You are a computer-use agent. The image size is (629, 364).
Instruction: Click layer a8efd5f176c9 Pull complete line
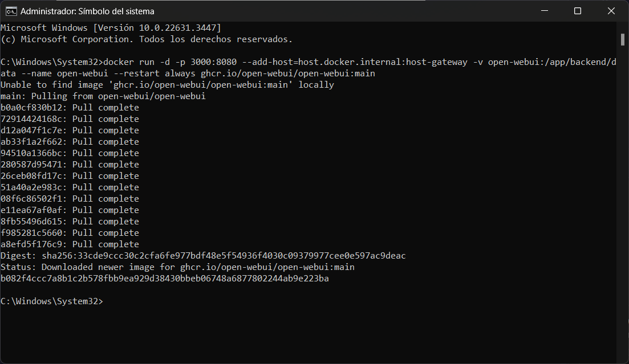coord(70,244)
